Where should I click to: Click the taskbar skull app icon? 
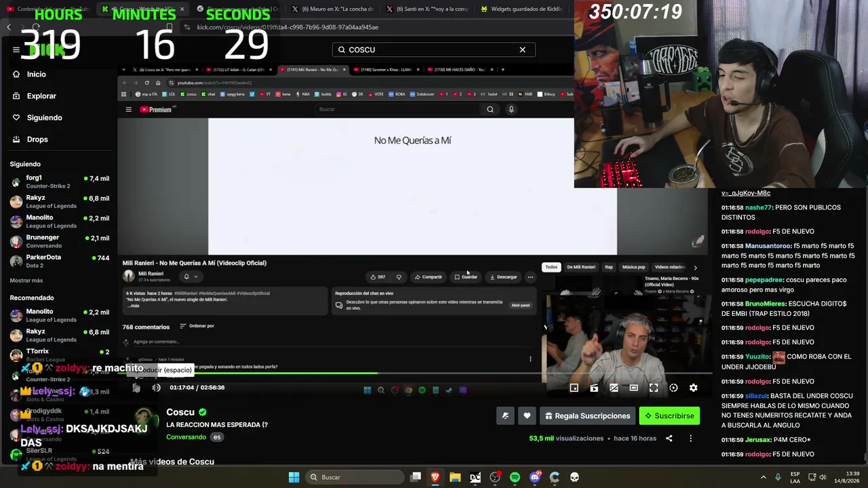pos(574,477)
